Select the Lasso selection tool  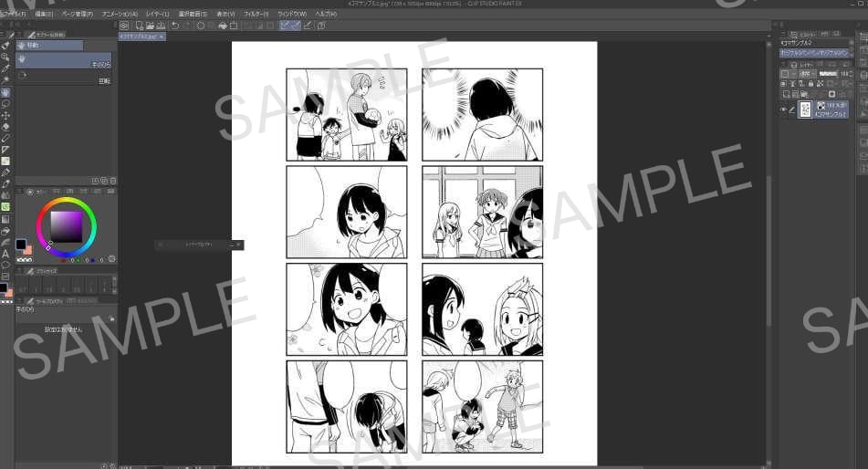[x=5, y=103]
